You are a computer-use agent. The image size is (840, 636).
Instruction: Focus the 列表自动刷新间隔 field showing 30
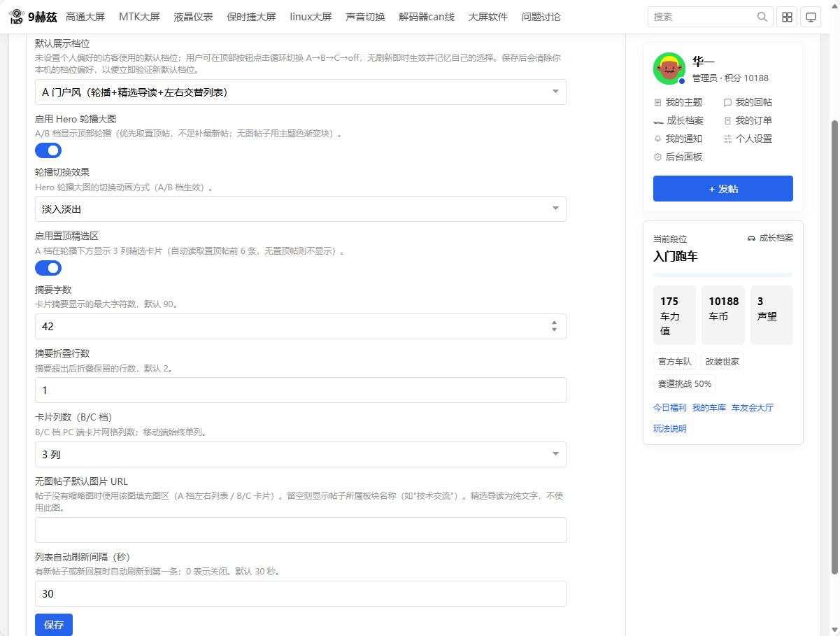click(301, 593)
